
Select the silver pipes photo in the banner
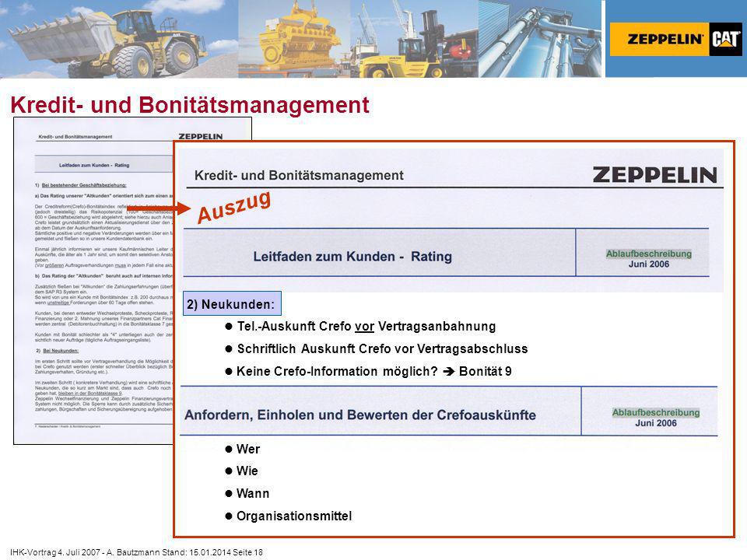540,39
